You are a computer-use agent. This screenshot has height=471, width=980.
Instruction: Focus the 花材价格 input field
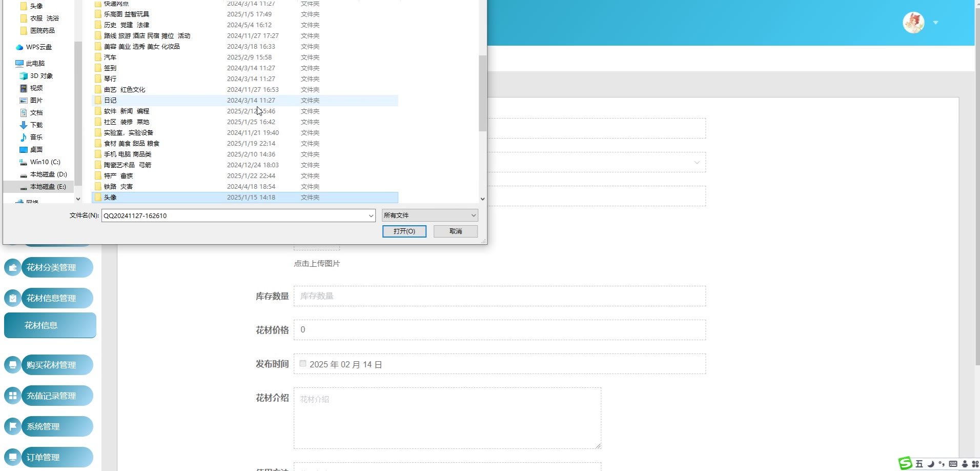click(500, 330)
